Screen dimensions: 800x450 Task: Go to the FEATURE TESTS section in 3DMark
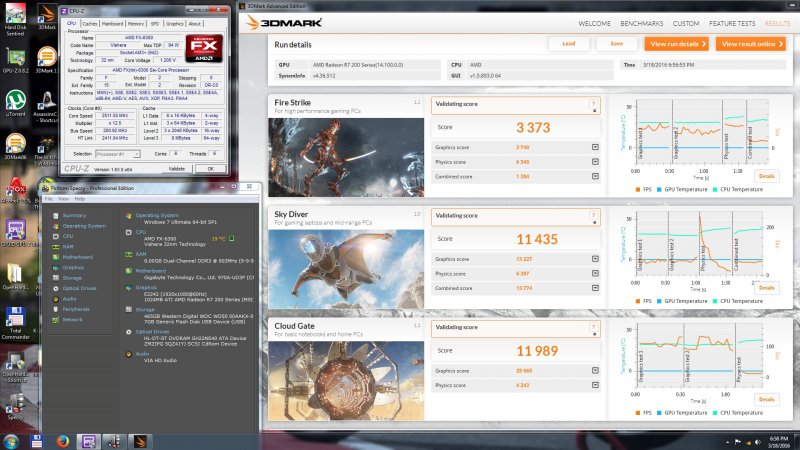732,23
